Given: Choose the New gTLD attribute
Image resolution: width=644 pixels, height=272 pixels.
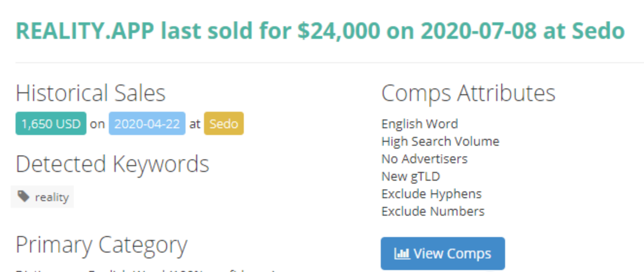Looking at the screenshot, I should pyautogui.click(x=410, y=176).
